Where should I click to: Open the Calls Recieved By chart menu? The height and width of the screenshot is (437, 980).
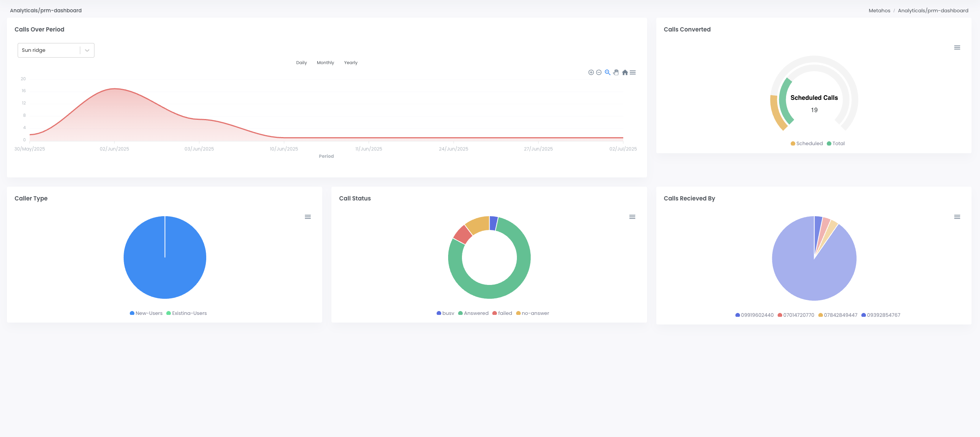click(x=957, y=217)
